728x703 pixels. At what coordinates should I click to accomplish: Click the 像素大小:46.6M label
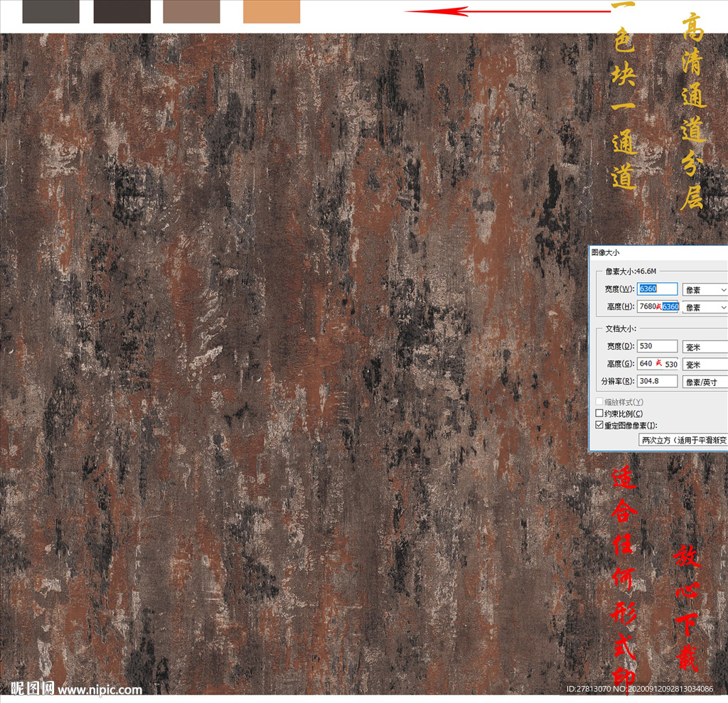tap(631, 271)
